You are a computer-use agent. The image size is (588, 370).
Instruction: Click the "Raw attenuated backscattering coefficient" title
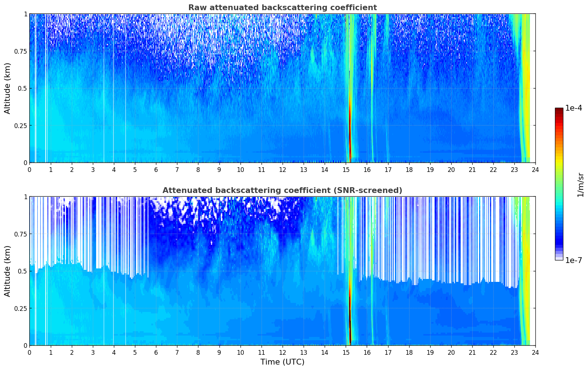[x=282, y=8]
